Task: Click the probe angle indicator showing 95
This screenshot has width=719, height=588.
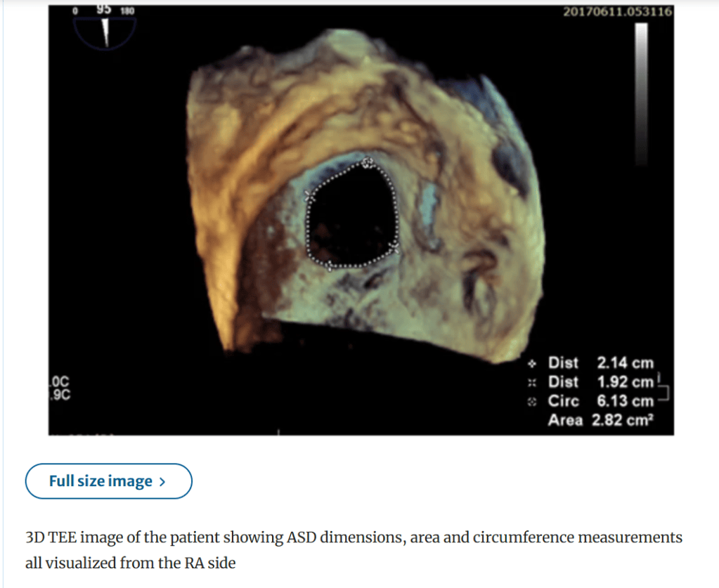Action: tap(105, 27)
